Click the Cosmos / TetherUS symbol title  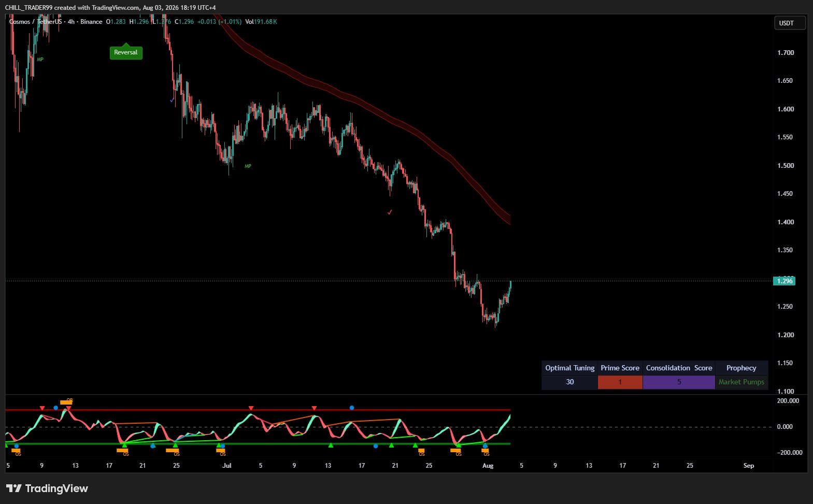(x=35, y=22)
